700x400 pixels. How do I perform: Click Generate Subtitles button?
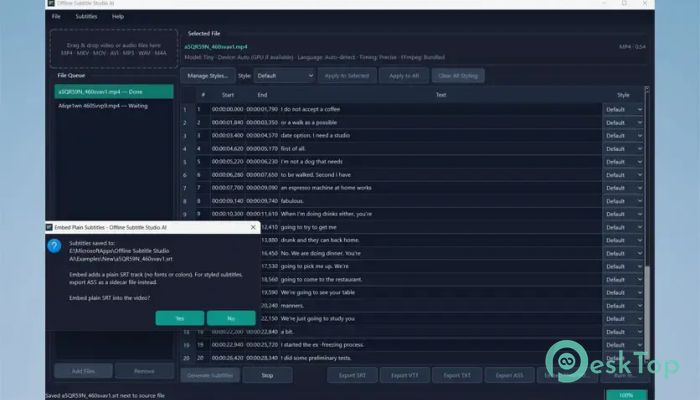(x=210, y=375)
